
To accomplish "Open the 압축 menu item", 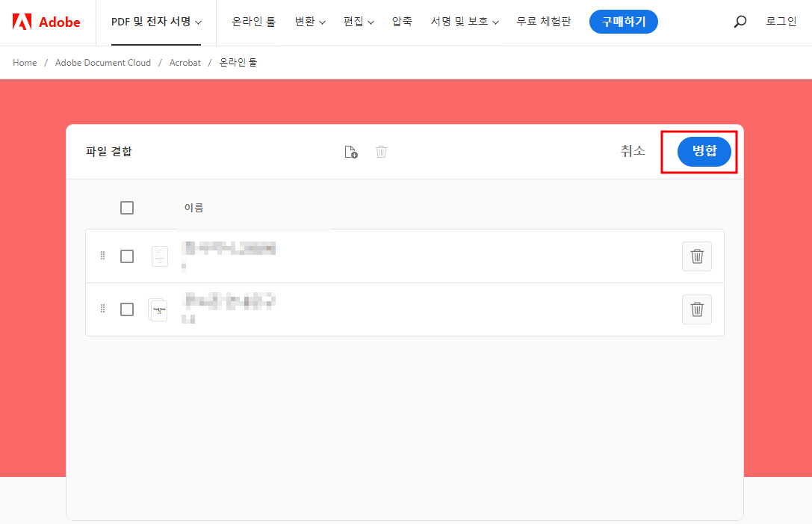I will pos(402,22).
